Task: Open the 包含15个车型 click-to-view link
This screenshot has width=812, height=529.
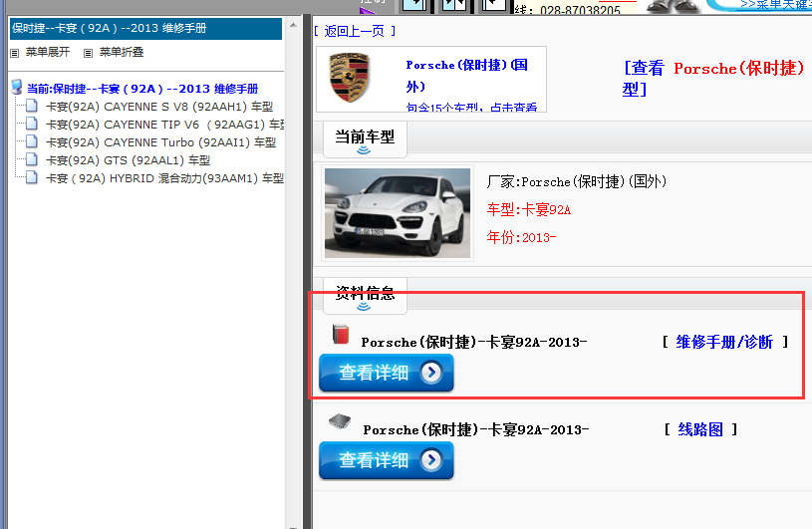Action: click(471, 108)
